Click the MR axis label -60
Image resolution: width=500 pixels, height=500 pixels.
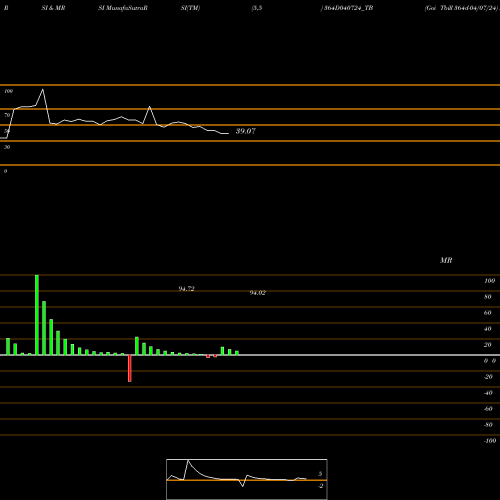[x=488, y=409]
